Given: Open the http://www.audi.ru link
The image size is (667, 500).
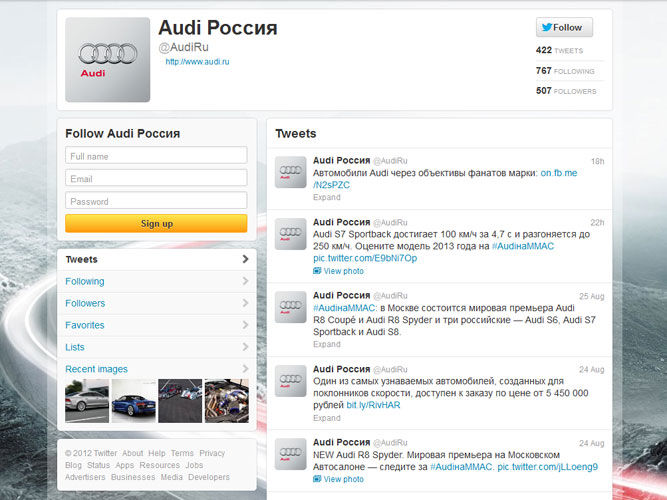Looking at the screenshot, I should [x=197, y=62].
